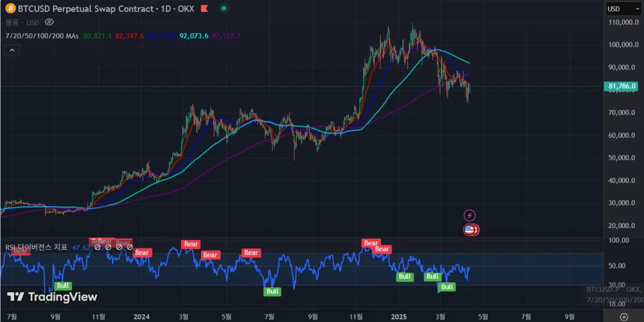Click the green market status dot
The width and height of the screenshot is (644, 322).
coord(223,9)
